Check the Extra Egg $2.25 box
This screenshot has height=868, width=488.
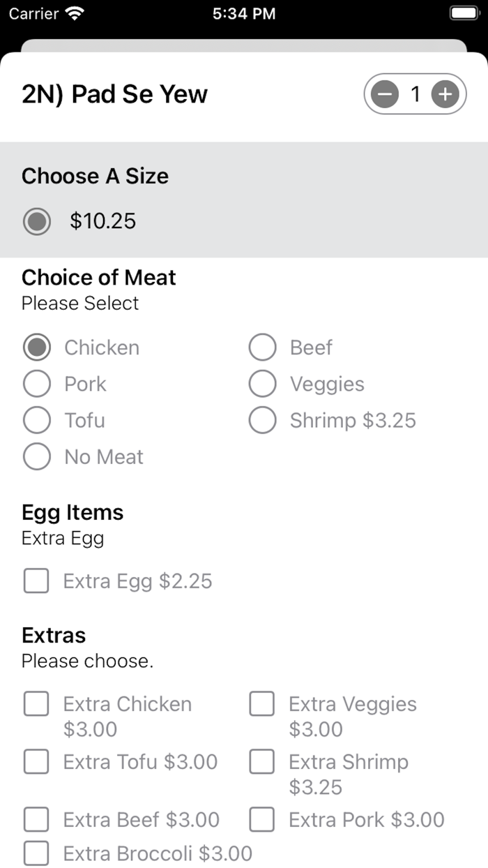36,581
